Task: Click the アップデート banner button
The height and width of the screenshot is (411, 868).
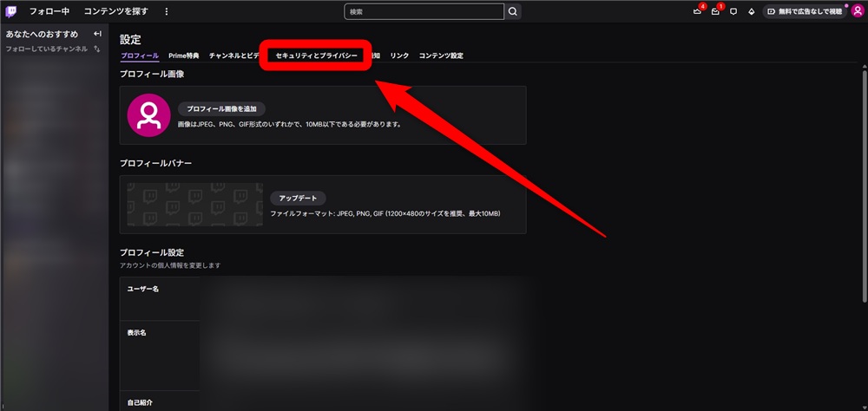Action: pos(298,198)
